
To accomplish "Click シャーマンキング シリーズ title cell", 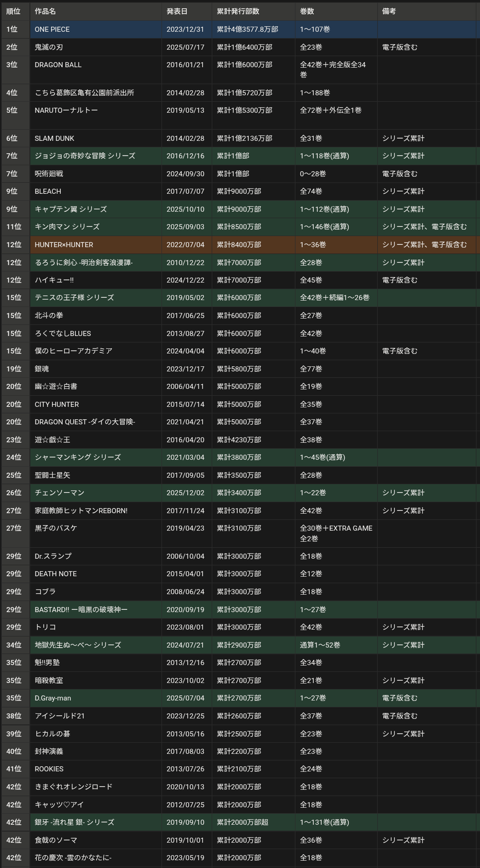I will point(96,457).
